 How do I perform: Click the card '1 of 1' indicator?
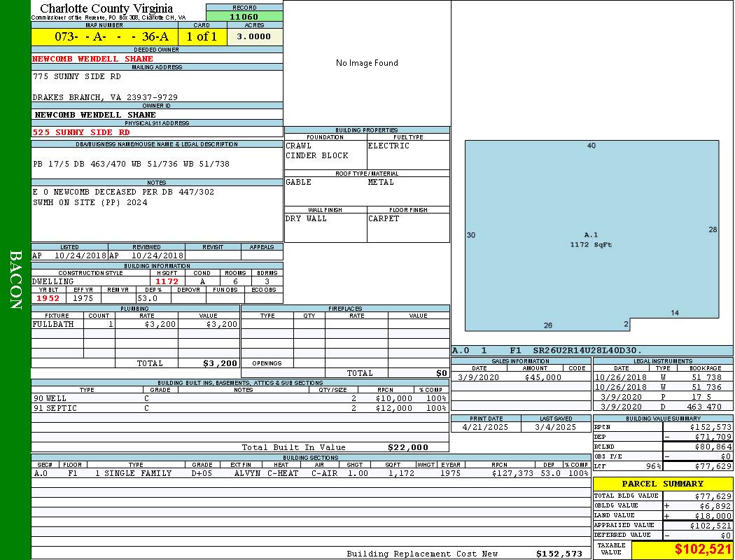pos(202,37)
